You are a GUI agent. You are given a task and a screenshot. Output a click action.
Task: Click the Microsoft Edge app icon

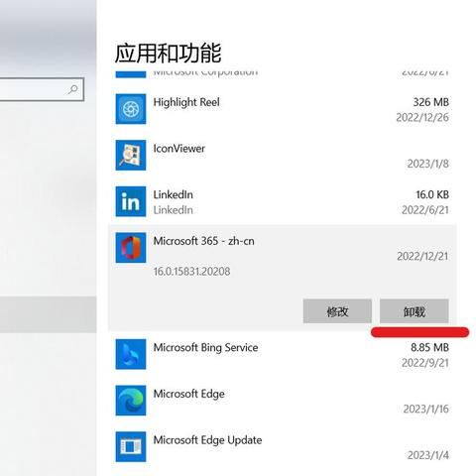131,401
